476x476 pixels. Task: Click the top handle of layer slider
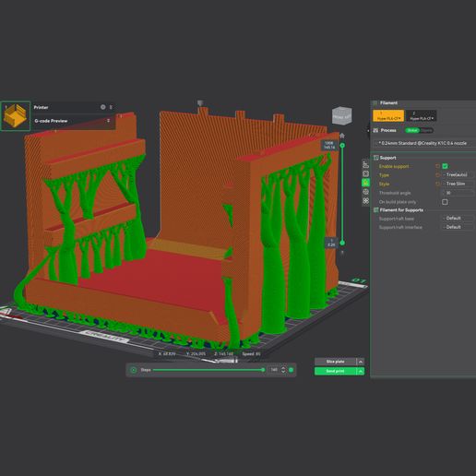click(342, 145)
